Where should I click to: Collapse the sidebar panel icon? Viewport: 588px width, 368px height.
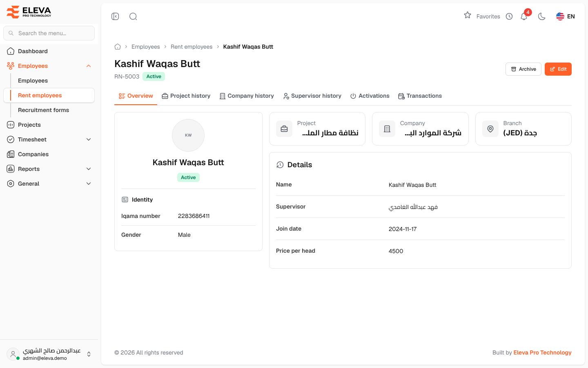[115, 16]
